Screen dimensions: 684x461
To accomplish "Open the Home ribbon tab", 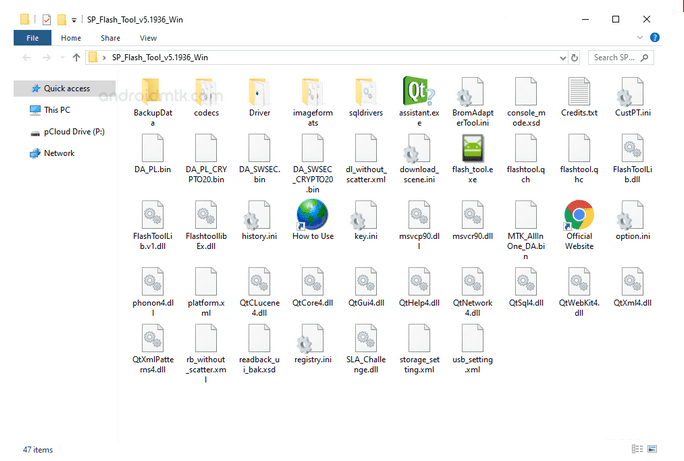I will [71, 38].
